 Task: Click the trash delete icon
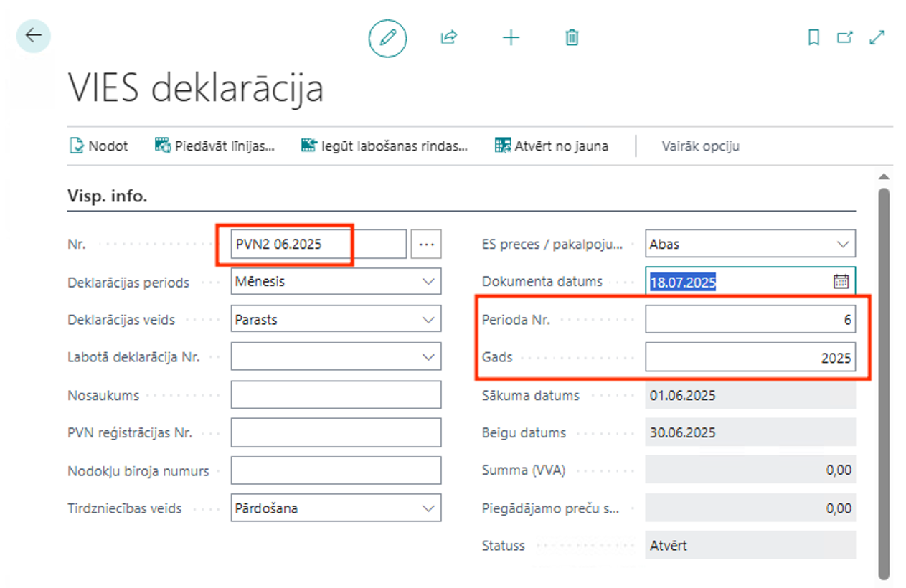[572, 38]
